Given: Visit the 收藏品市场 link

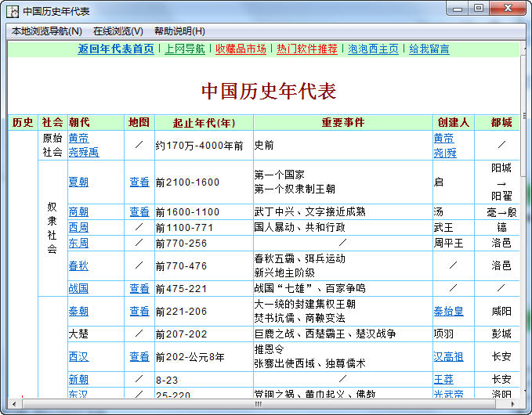Looking at the screenshot, I should pos(241,49).
